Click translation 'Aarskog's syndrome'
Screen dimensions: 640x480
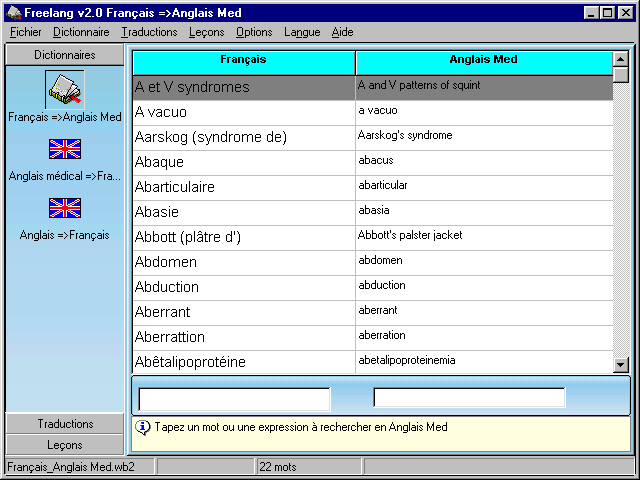pos(405,135)
